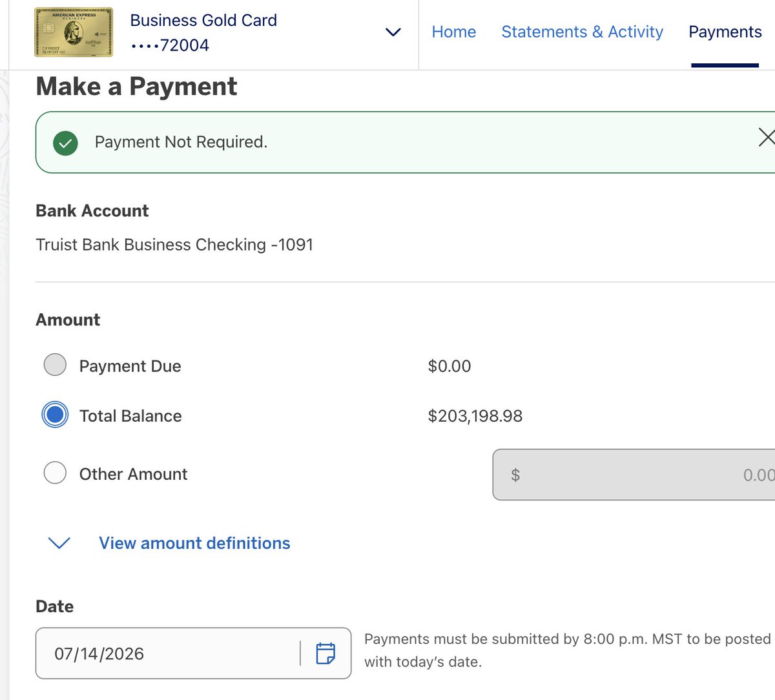Click the Business Gold Card image thumbnail
The image size is (775, 700).
click(x=74, y=32)
